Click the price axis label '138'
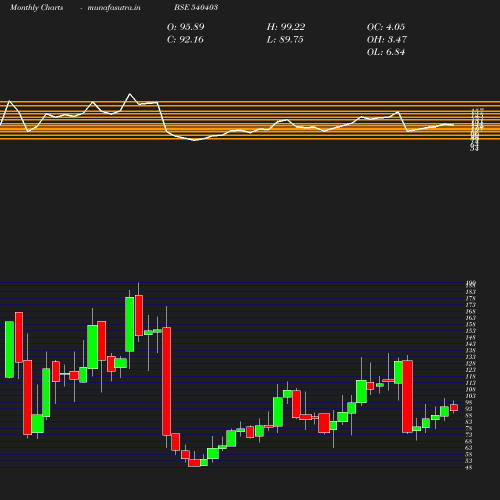Image resolution: width=500 pixels, height=500 pixels. tap(471, 350)
